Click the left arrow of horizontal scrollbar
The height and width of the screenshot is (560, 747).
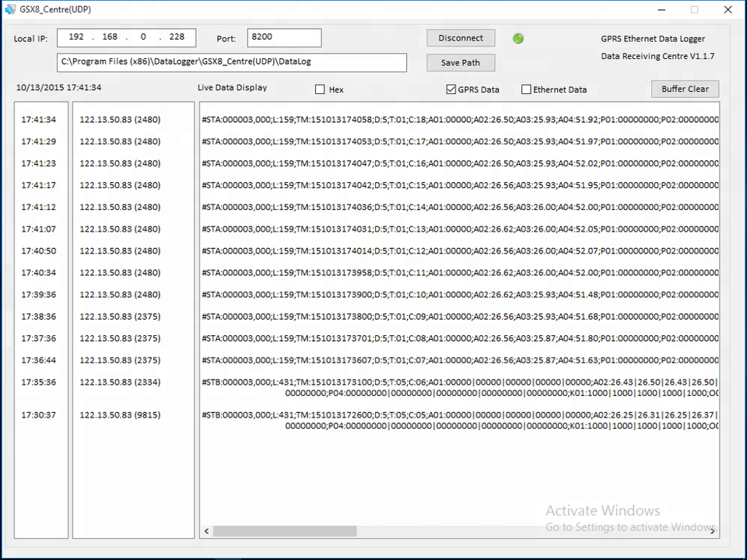click(206, 531)
